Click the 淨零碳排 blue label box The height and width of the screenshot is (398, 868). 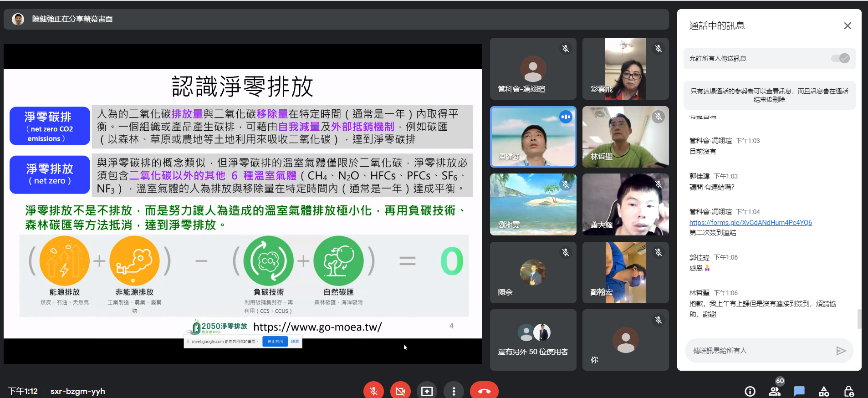point(50,126)
